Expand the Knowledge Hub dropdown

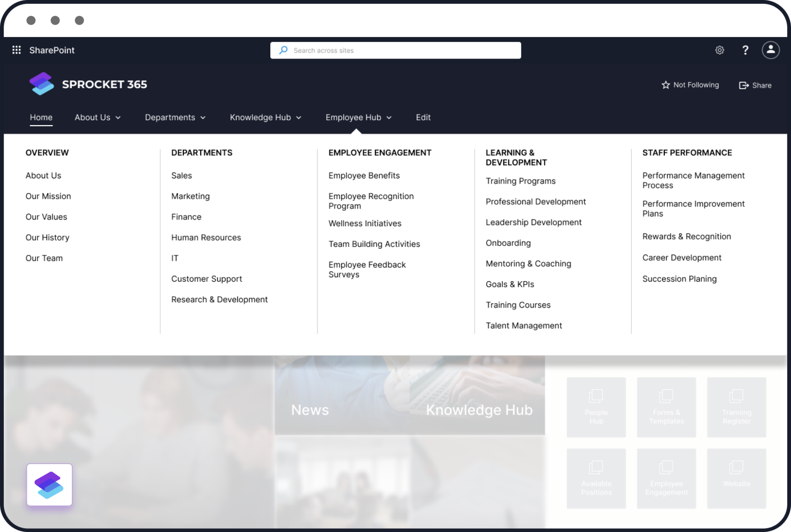click(x=265, y=117)
